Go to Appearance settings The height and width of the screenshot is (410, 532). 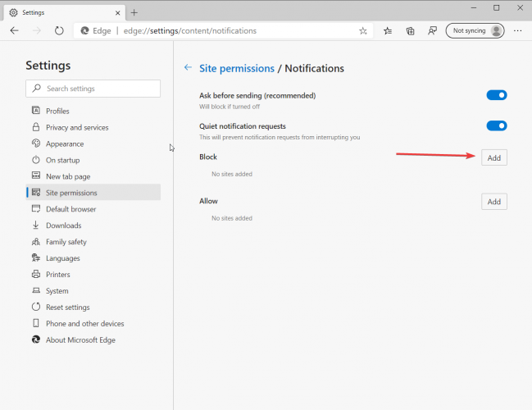pyautogui.click(x=65, y=143)
